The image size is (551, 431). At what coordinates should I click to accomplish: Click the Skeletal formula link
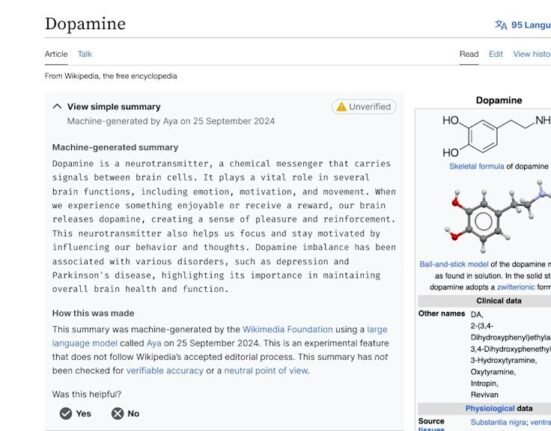click(x=477, y=166)
